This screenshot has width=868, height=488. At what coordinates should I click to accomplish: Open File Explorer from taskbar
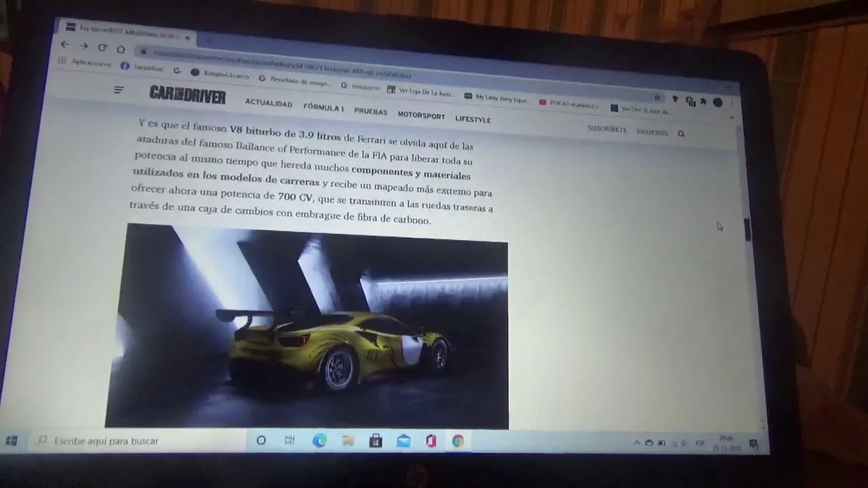(x=348, y=441)
